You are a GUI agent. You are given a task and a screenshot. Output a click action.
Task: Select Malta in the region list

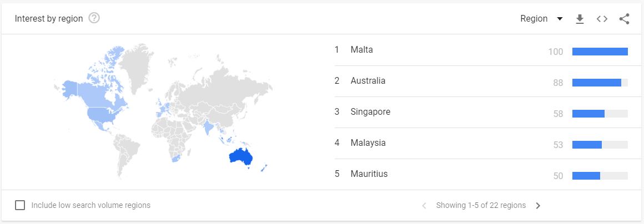coord(362,50)
